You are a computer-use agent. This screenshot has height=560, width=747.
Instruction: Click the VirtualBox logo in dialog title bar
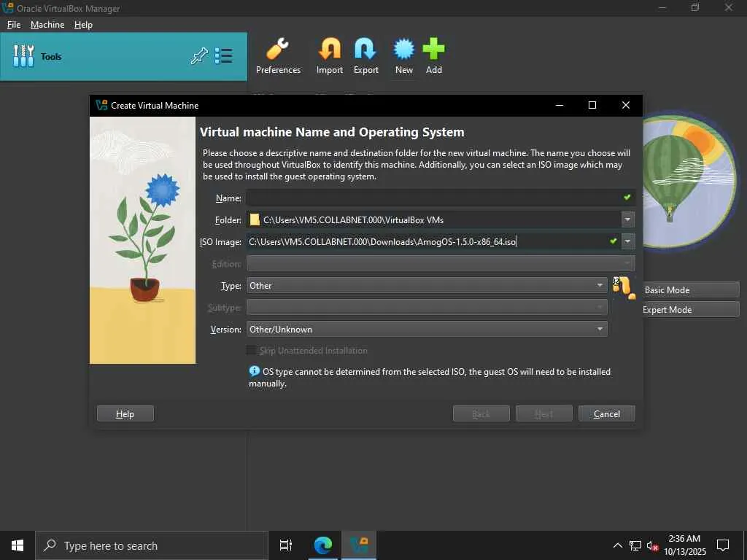click(x=101, y=105)
